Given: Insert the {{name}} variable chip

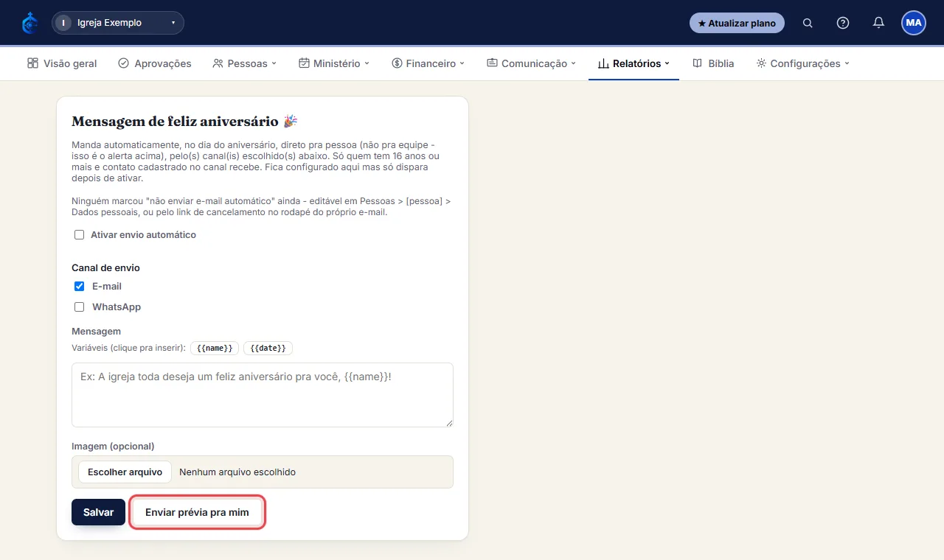Looking at the screenshot, I should [x=215, y=348].
